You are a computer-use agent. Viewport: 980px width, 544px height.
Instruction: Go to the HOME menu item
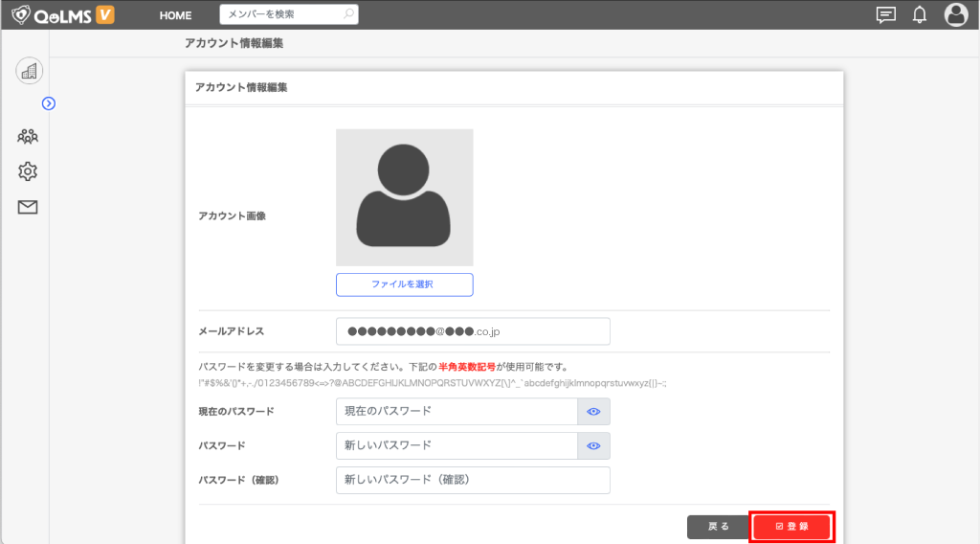click(x=175, y=15)
